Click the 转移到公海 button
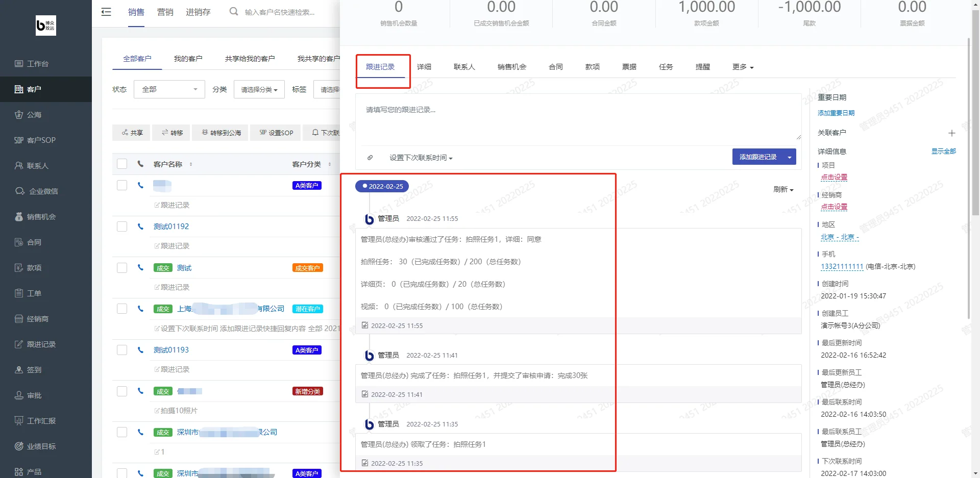Image resolution: width=980 pixels, height=478 pixels. tap(221, 133)
